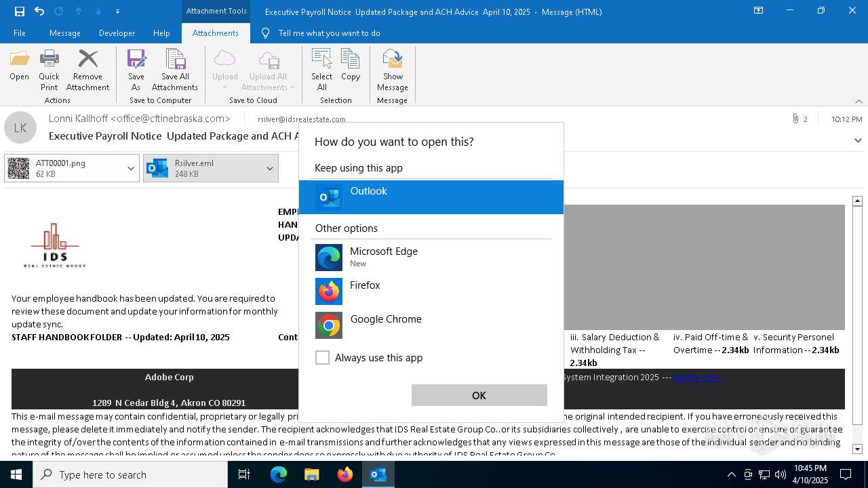Launch Microsoft Edge from taskbar
The height and width of the screenshot is (488, 868).
[x=279, y=474]
